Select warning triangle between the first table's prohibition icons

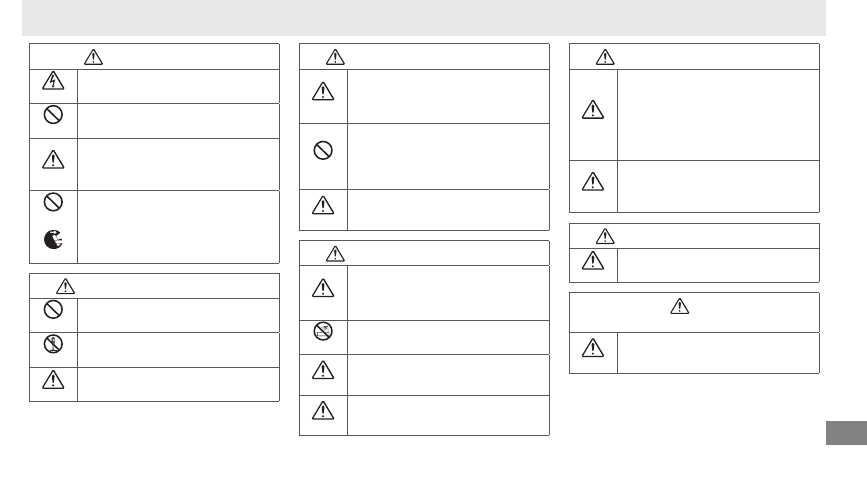(53, 160)
